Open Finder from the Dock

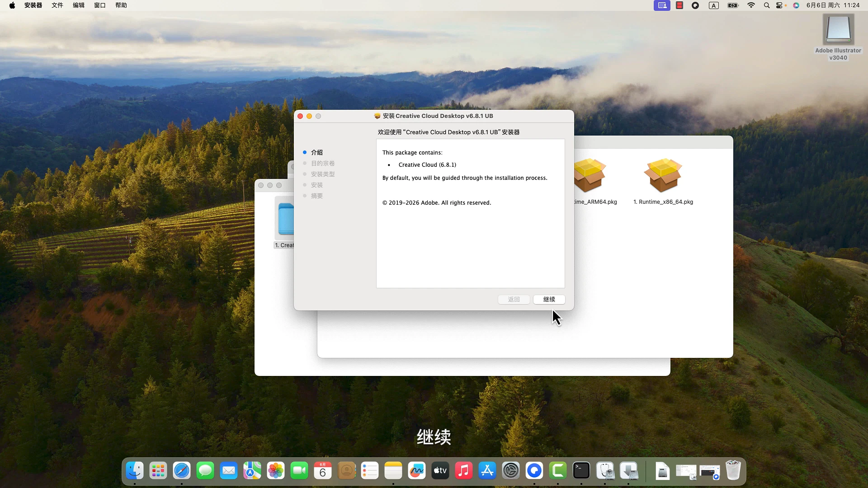(135, 471)
